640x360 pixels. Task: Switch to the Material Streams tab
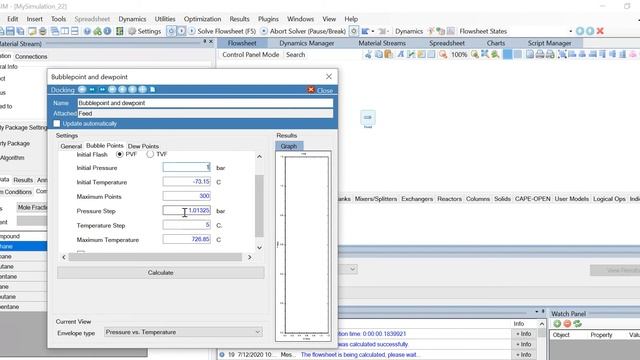point(382,43)
